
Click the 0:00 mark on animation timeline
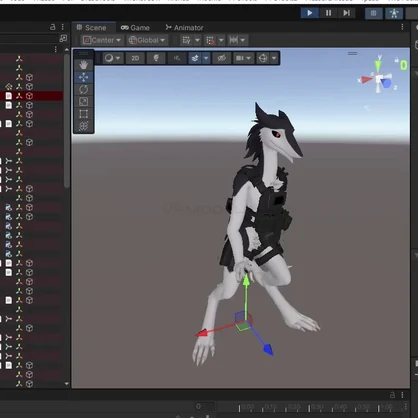pyautogui.click(x=247, y=407)
